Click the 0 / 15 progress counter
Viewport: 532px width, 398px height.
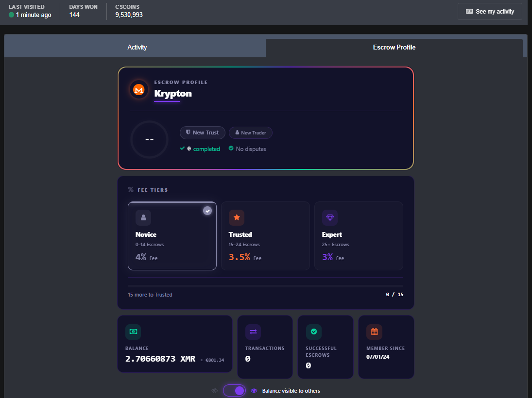(395, 294)
